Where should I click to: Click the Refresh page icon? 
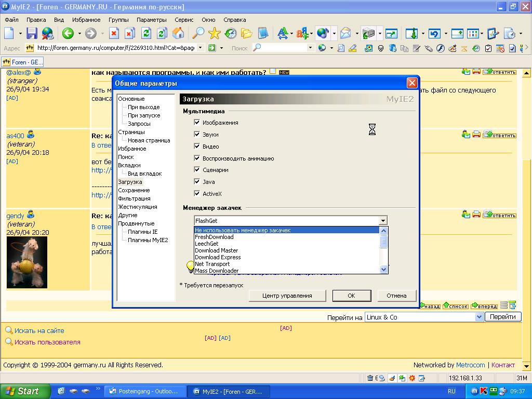tap(146, 33)
